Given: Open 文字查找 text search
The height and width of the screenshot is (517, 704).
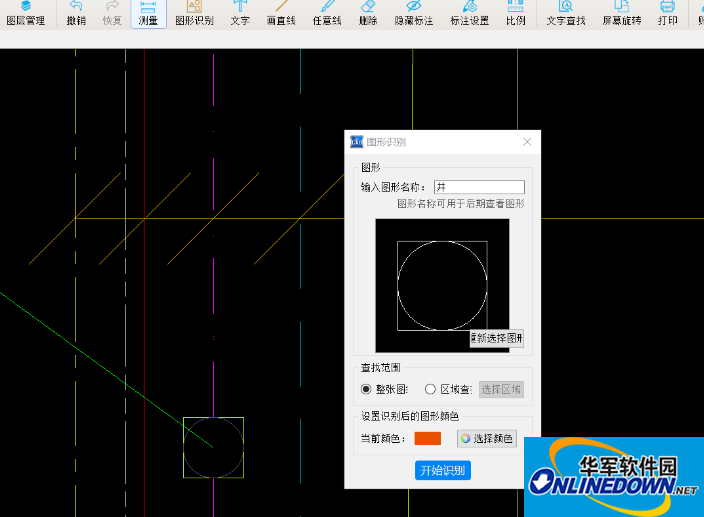Looking at the screenshot, I should tap(566, 13).
